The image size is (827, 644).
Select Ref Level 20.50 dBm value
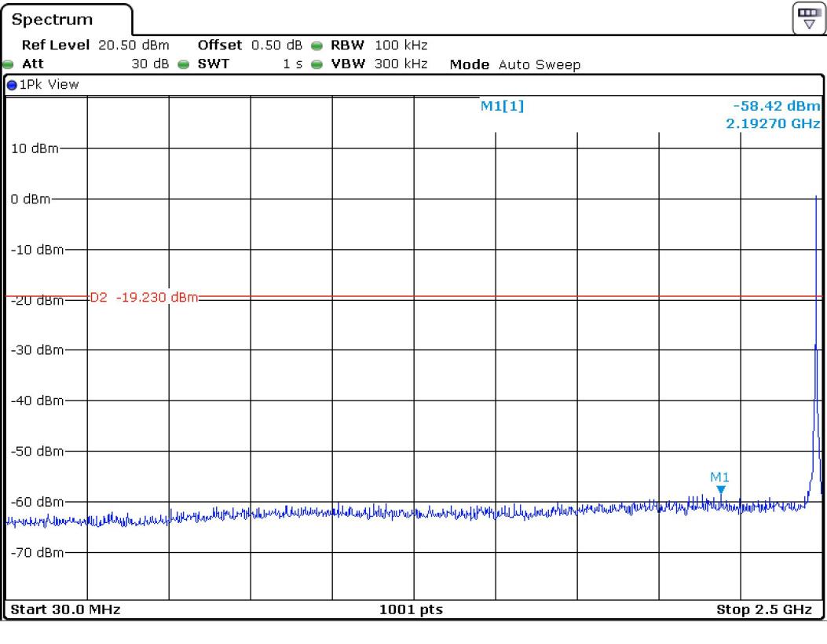pyautogui.click(x=134, y=46)
